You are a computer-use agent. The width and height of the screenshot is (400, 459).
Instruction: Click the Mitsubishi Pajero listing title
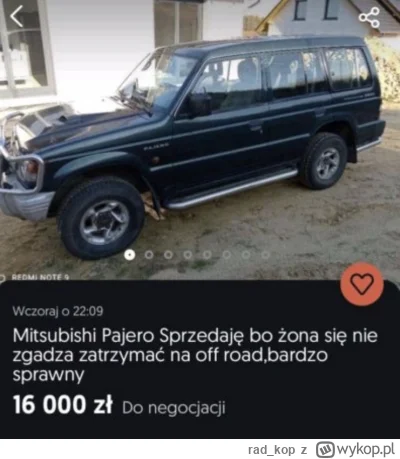pos(195,355)
